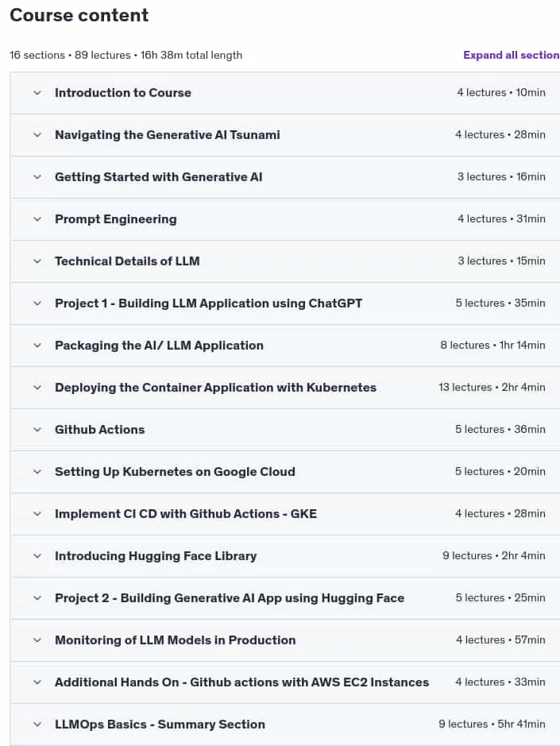This screenshot has width=560, height=746.
Task: Select Project 2 Building Generative AI App title
Action: click(x=230, y=598)
